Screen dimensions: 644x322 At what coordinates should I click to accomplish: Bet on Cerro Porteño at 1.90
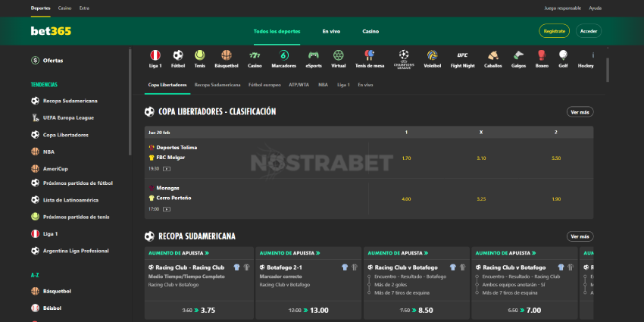point(556,199)
